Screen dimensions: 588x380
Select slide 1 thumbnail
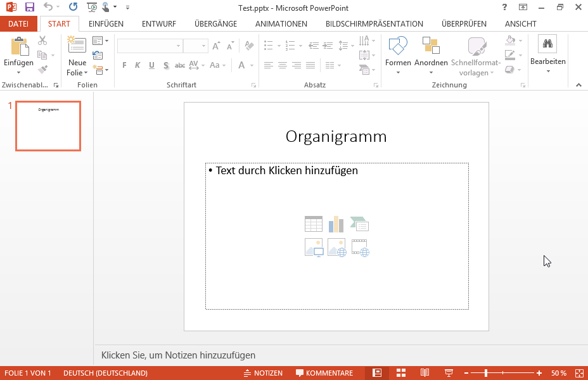click(48, 126)
